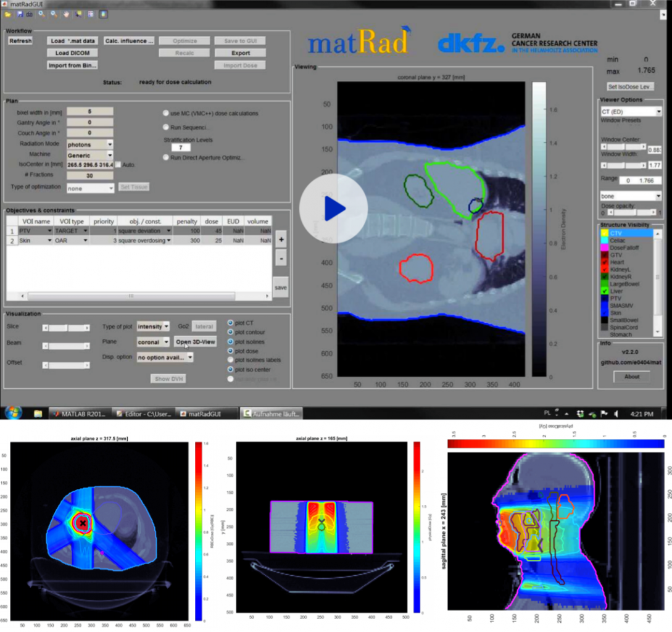Select the pan hand tool
This screenshot has width=672, height=632.
(x=66, y=14)
